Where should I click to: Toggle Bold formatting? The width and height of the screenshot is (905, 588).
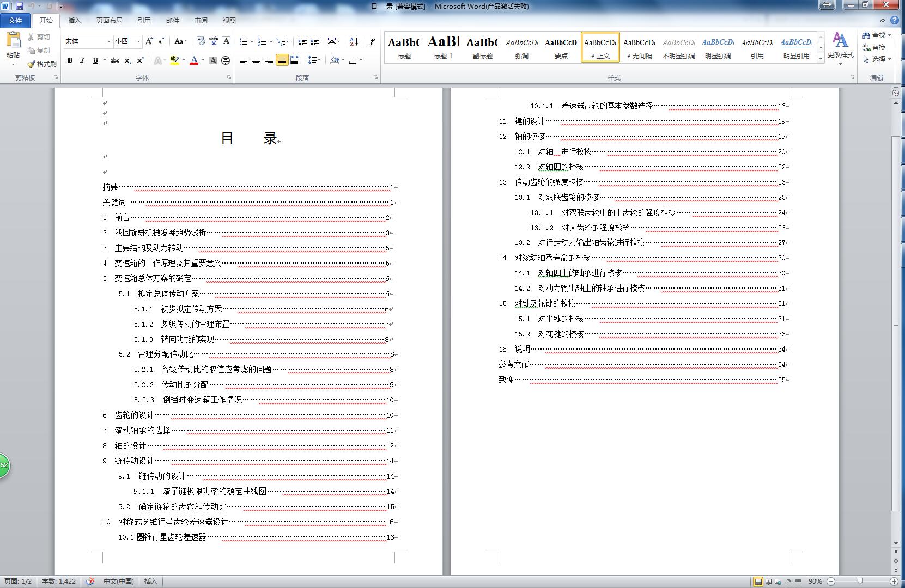click(70, 60)
